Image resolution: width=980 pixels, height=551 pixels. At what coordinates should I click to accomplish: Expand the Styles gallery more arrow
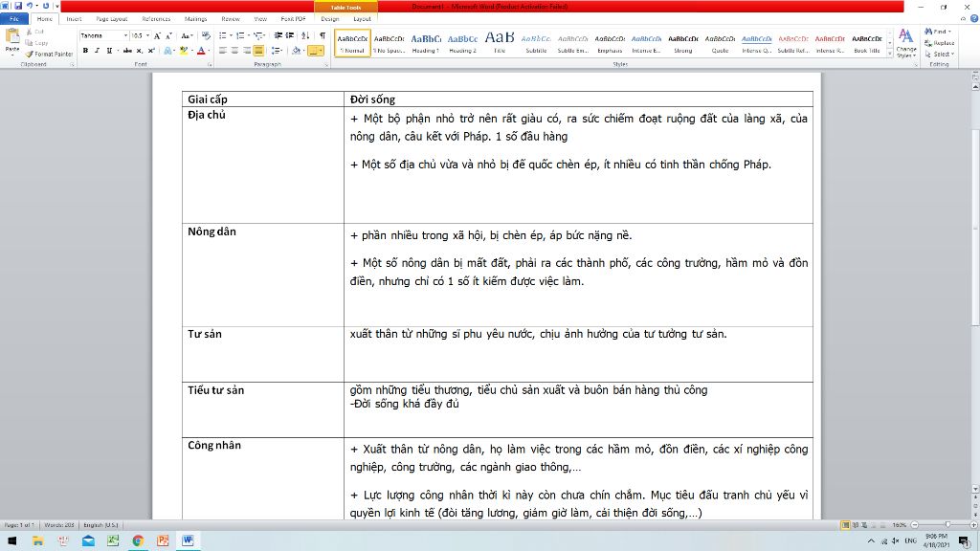click(x=890, y=55)
